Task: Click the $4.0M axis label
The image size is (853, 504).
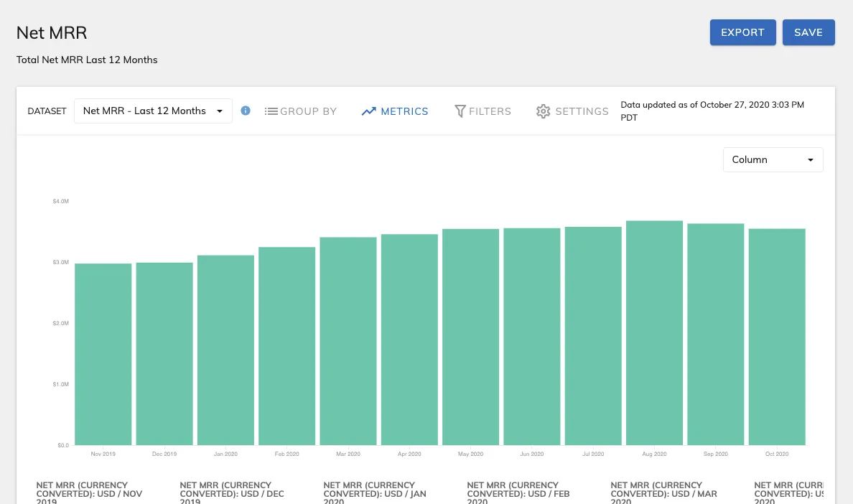Action: (x=61, y=201)
